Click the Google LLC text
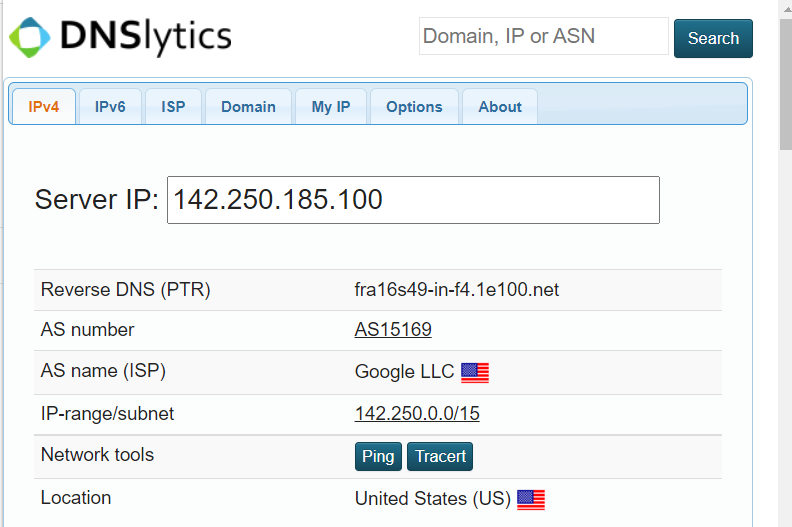Screen dimensions: 792x527 click(405, 371)
